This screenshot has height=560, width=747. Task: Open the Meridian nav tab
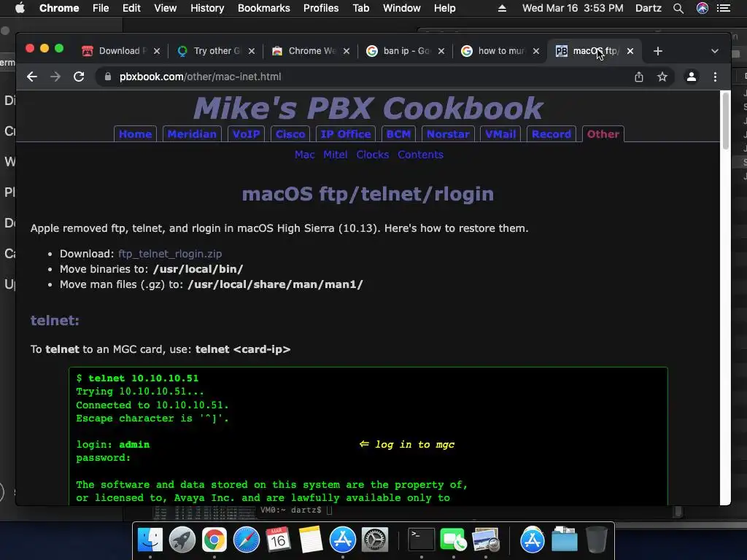click(192, 134)
